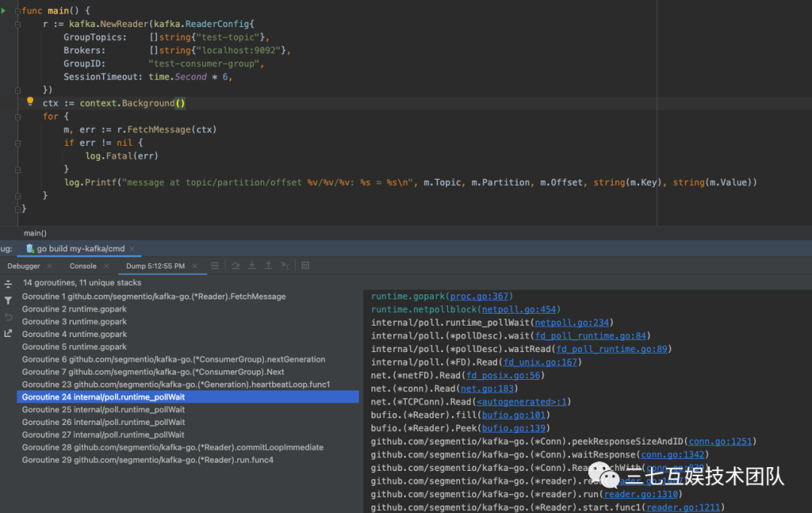This screenshot has height=513, width=812.
Task: Close the Debugger tab
Action: pyautogui.click(x=50, y=266)
